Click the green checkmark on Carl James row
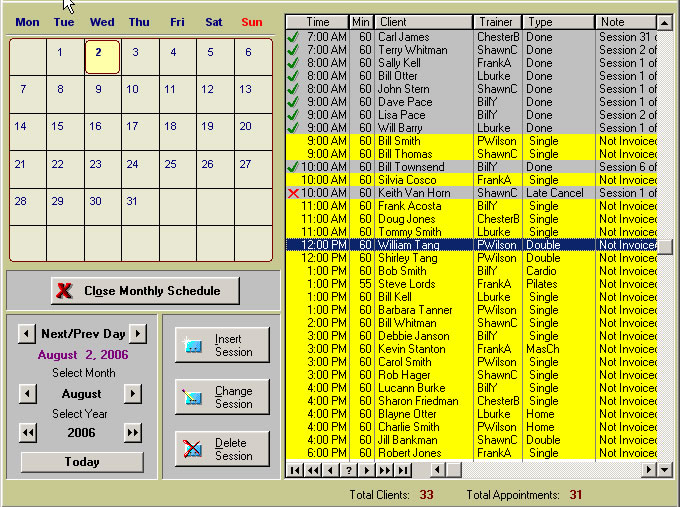Image resolution: width=680 pixels, height=507 pixels. pos(293,37)
